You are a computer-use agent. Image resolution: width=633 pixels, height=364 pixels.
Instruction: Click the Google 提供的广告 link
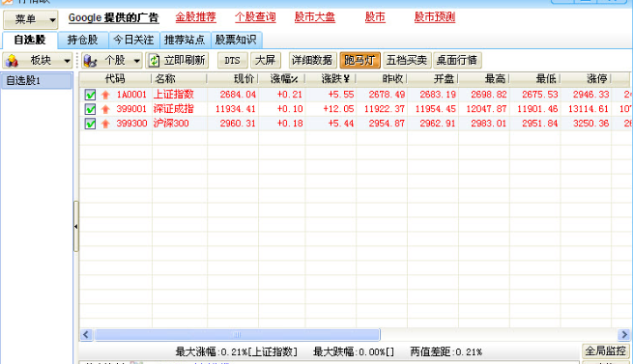[113, 17]
